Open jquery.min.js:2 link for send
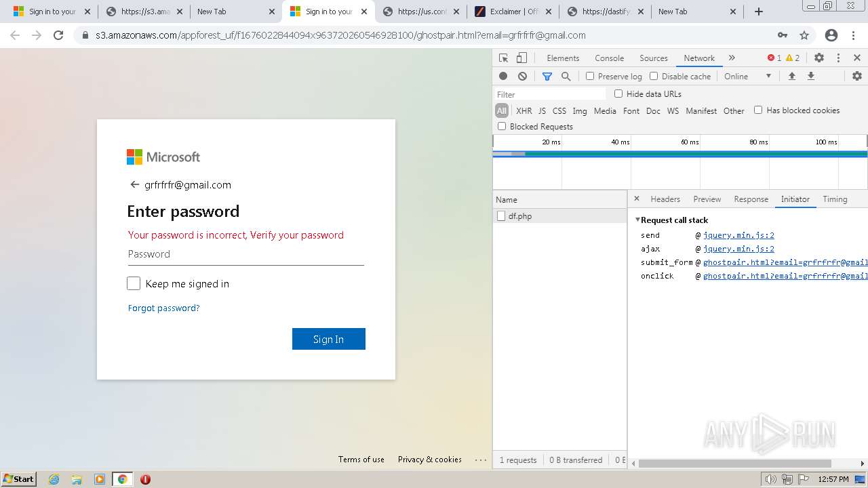This screenshot has height=488, width=868. [x=738, y=235]
